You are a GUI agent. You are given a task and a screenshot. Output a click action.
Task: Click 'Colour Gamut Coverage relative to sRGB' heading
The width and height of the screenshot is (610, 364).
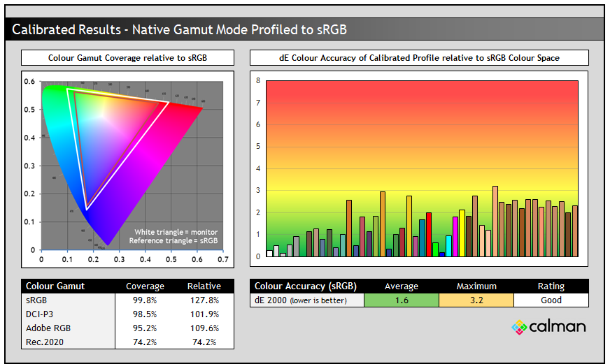[127, 57]
